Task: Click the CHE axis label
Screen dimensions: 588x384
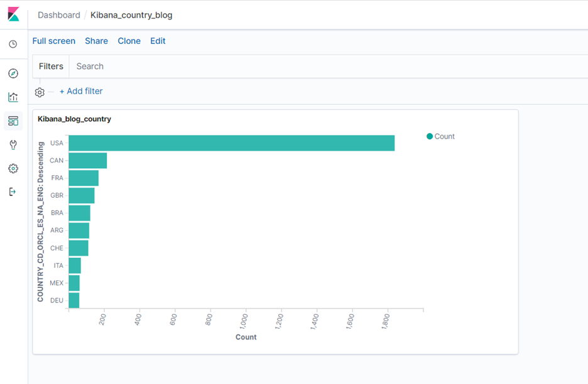Action: (57, 248)
